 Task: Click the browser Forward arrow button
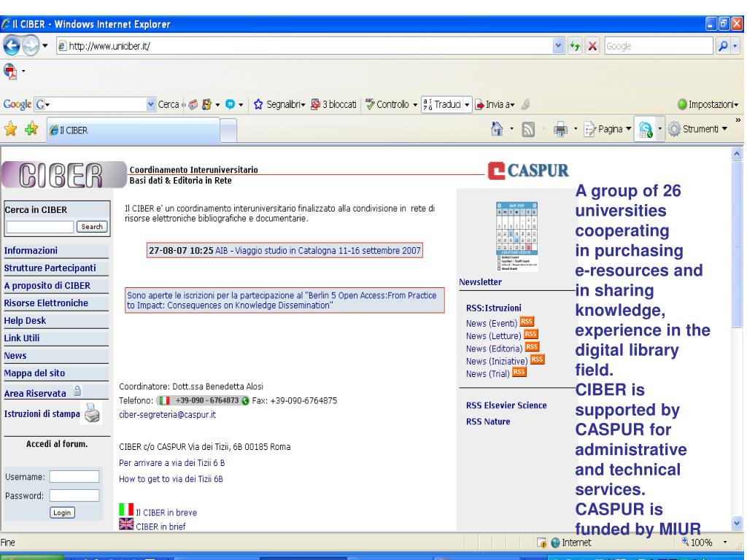(31, 46)
